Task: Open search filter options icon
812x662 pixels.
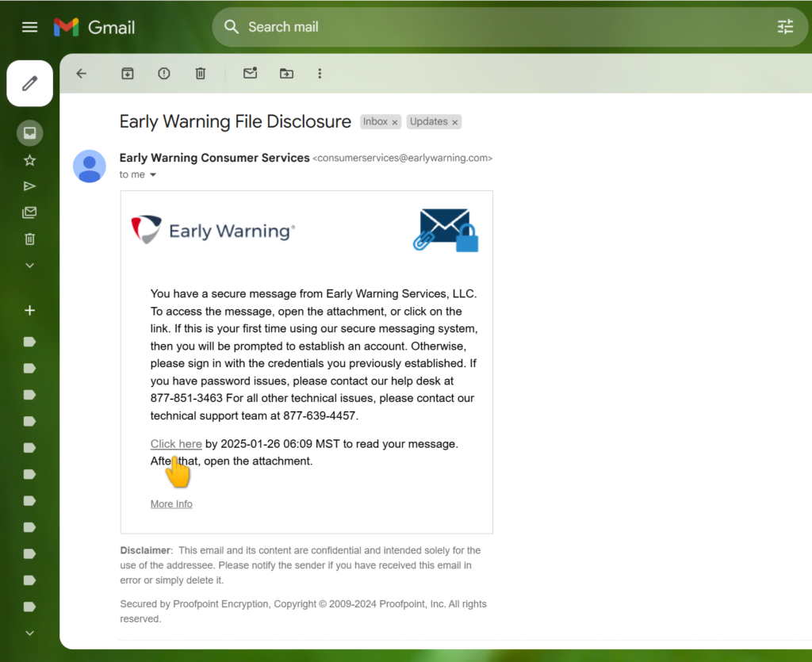Action: point(785,27)
